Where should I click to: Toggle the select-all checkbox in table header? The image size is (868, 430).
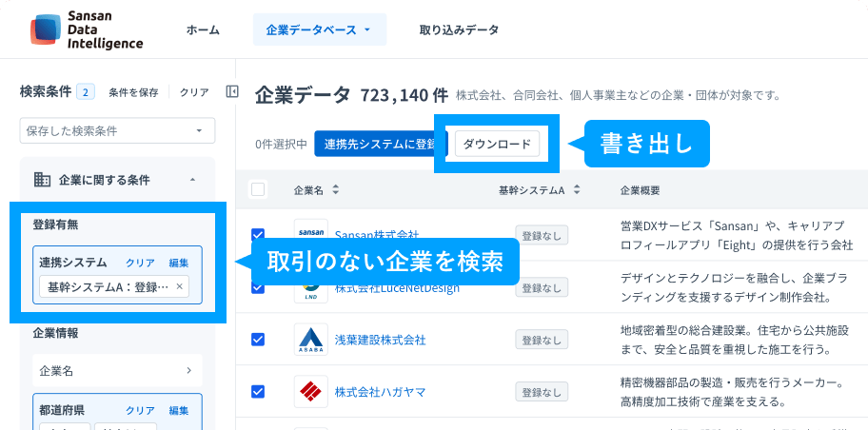[x=259, y=189]
